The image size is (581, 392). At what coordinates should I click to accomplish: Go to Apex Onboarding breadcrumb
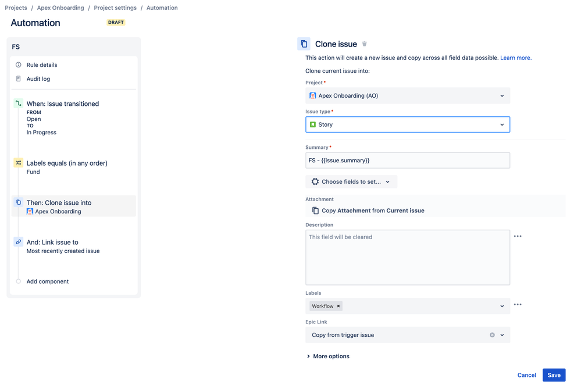pyautogui.click(x=60, y=8)
